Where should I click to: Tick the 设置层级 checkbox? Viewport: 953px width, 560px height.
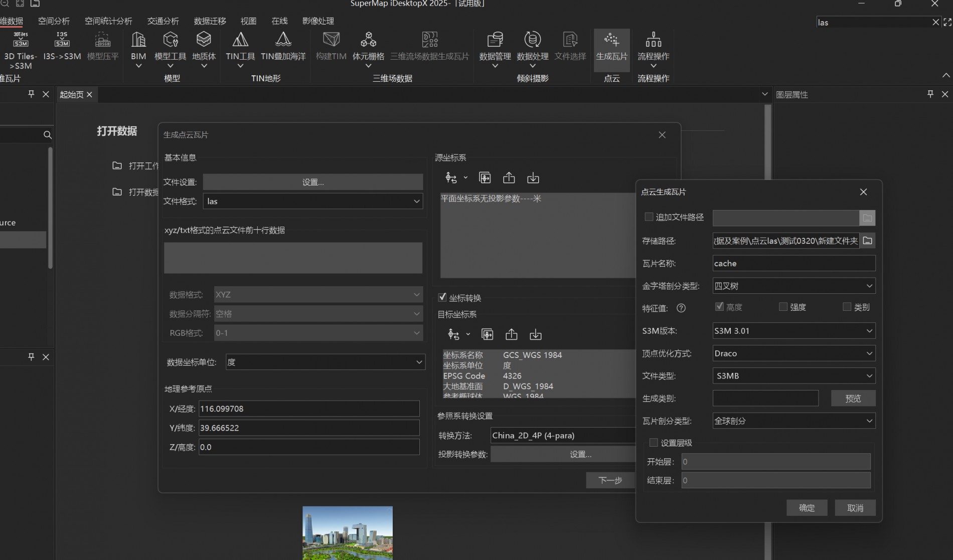tap(654, 443)
